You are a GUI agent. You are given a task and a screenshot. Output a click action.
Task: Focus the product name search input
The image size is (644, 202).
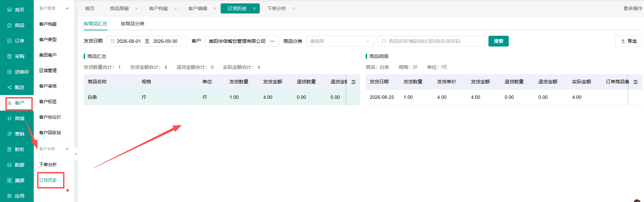[432, 41]
